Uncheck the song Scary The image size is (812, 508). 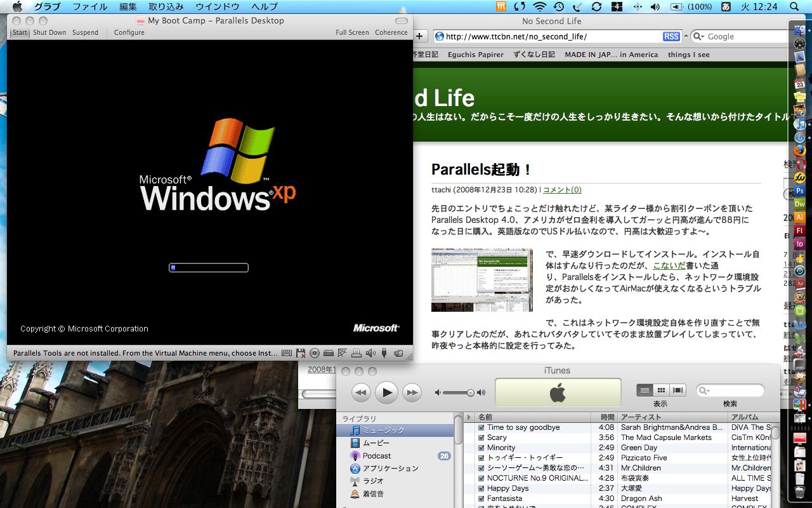point(481,438)
